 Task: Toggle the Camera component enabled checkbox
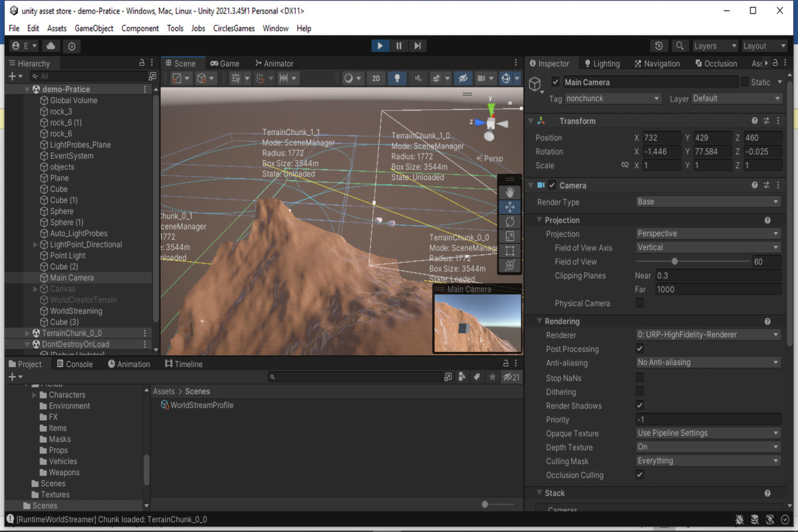(551, 186)
